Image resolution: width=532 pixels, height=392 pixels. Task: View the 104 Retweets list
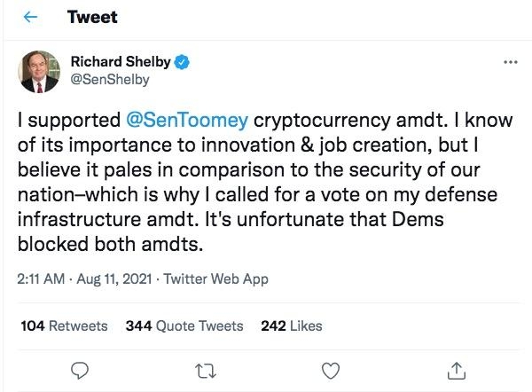[x=64, y=325]
